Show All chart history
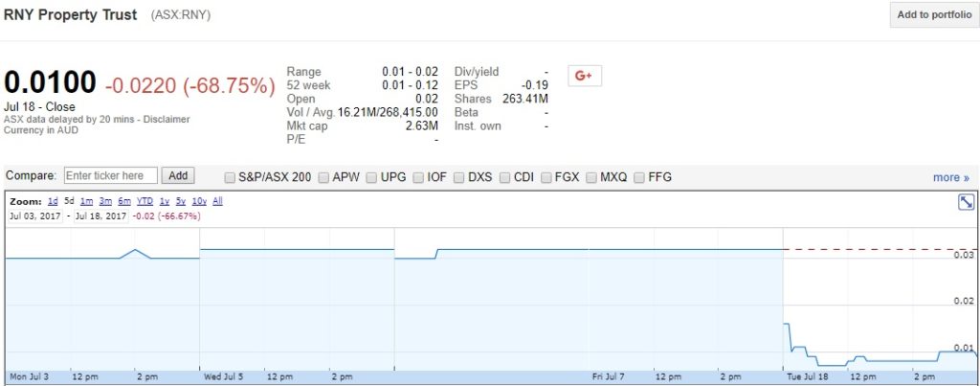Viewport: 980px width, 386px height. pos(217,201)
